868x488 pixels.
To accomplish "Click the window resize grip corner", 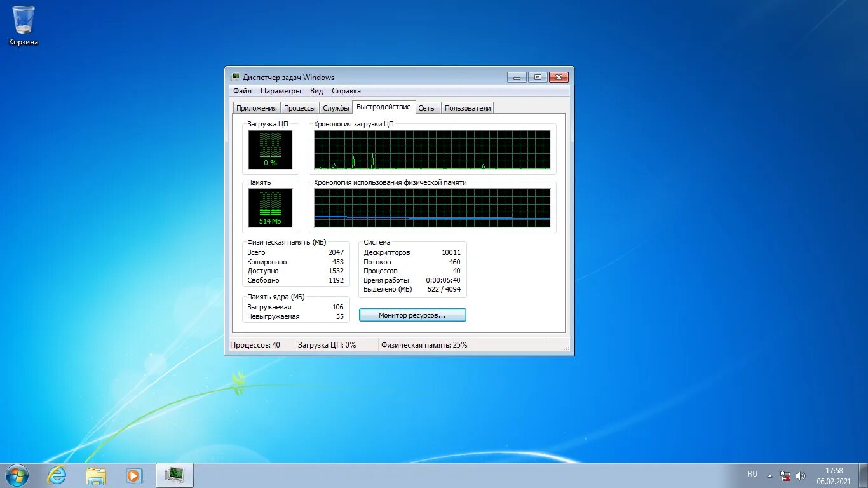I will tap(566, 347).
